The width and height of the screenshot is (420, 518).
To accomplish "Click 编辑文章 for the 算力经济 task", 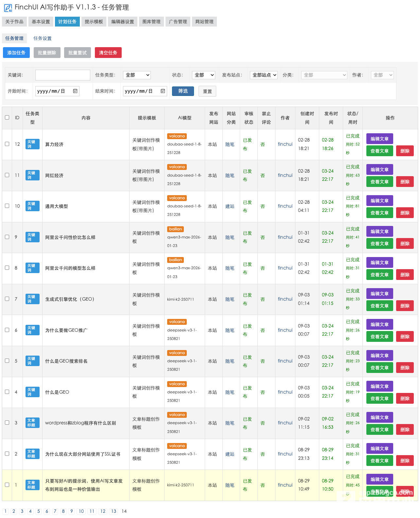I will click(379, 139).
